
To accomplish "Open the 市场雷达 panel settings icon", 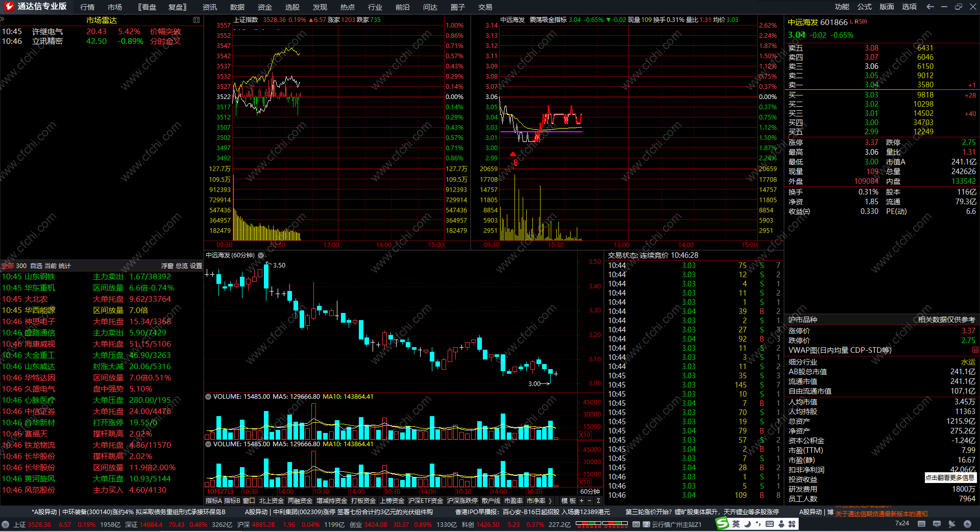I will (x=197, y=20).
